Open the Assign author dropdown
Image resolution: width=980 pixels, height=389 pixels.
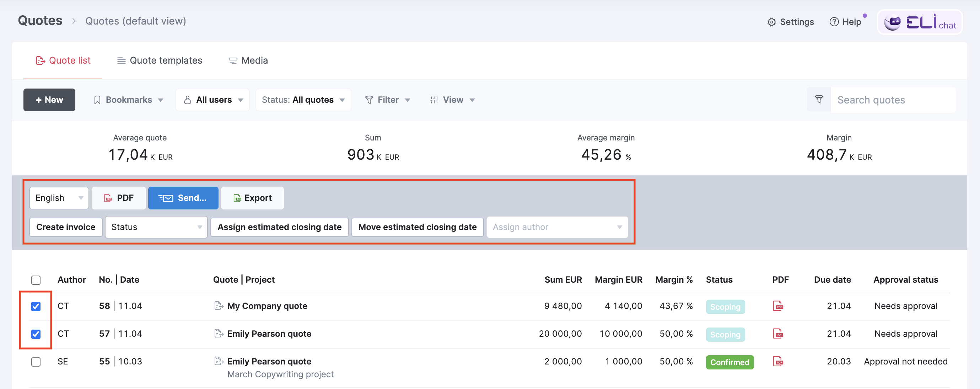557,227
